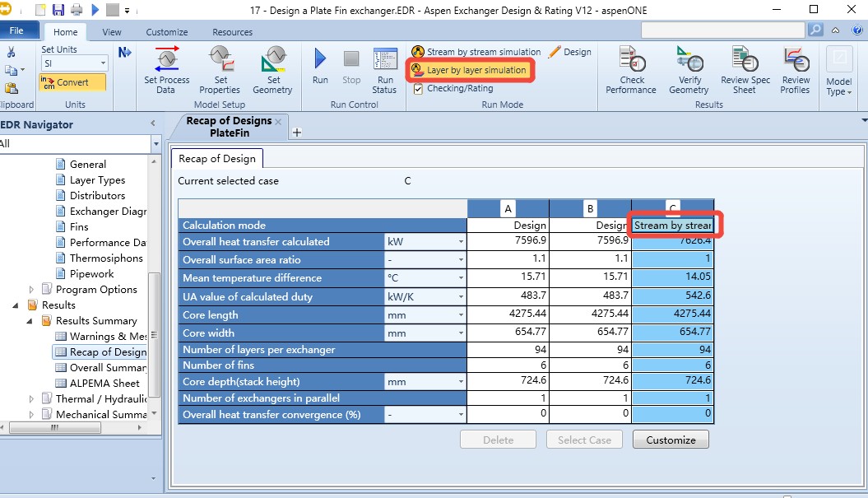Click the Check Performance icon
The image size is (868, 498).
tap(632, 60)
